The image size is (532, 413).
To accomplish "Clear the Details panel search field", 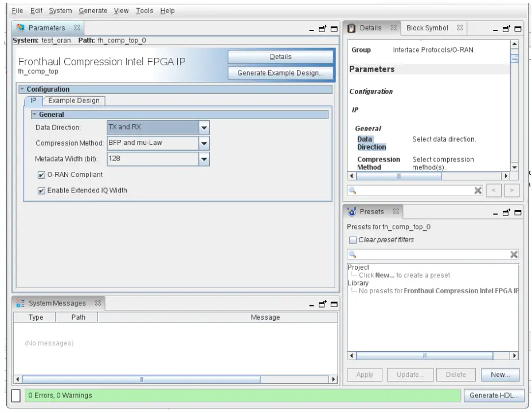I will point(478,190).
